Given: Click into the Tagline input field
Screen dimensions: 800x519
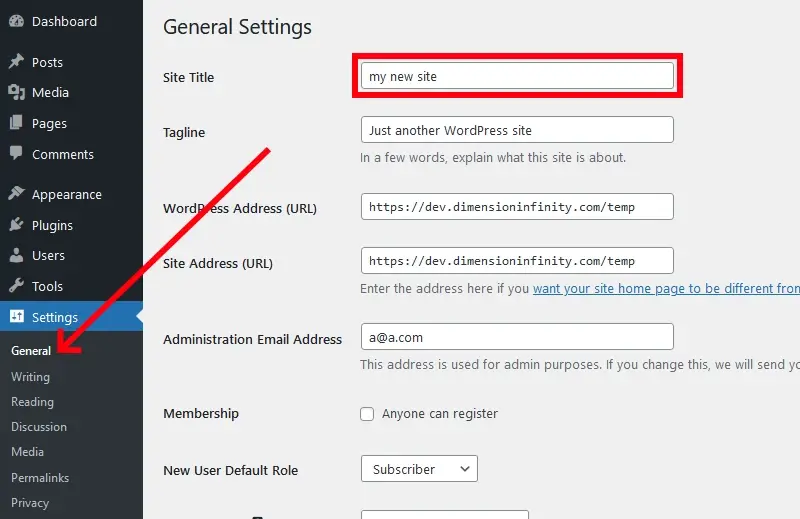Looking at the screenshot, I should [x=517, y=130].
